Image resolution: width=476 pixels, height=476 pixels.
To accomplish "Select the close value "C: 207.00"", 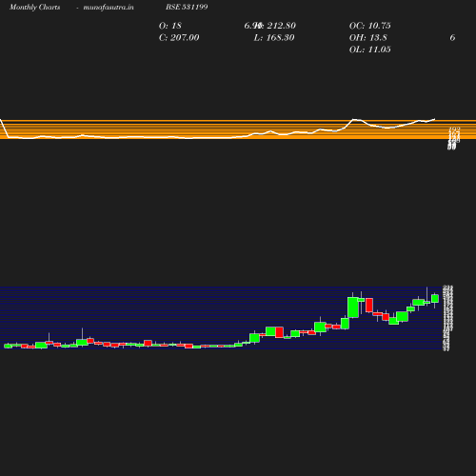I will click(179, 37).
